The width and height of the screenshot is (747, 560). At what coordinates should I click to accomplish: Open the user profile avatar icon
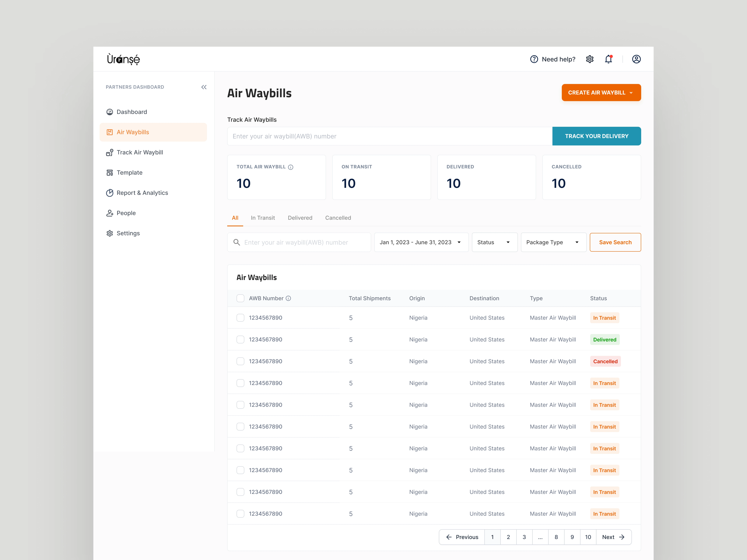coord(636,59)
